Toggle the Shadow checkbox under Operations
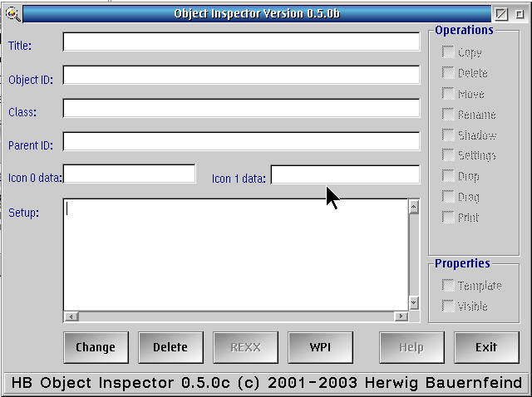532x397 pixels. (449, 135)
